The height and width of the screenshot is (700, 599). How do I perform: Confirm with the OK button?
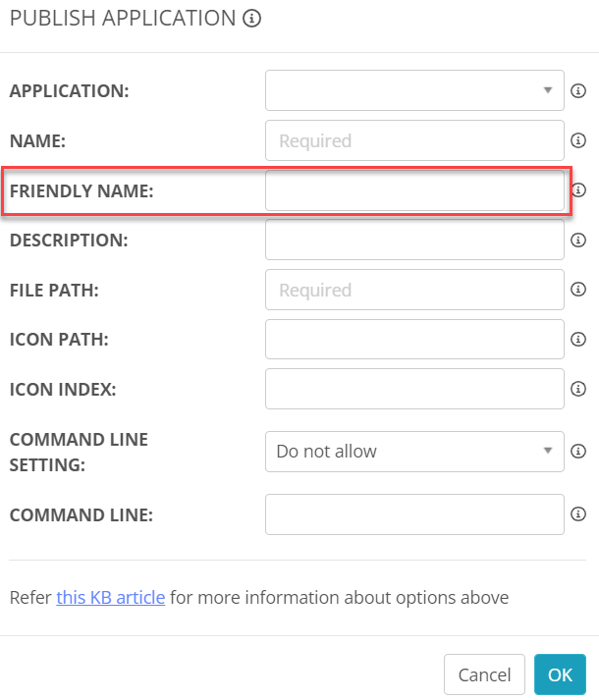560,674
